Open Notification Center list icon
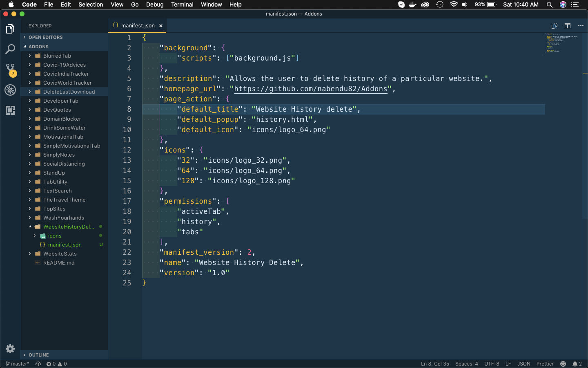 (x=575, y=4)
